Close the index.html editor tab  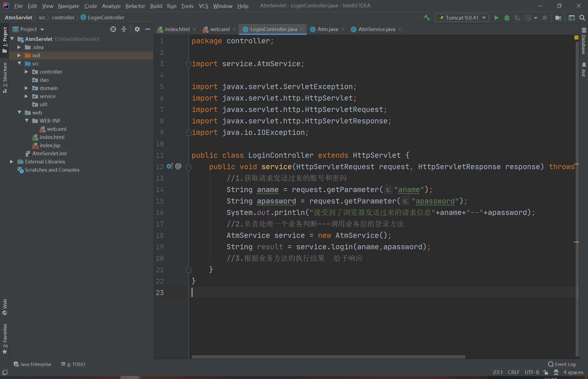pyautogui.click(x=194, y=29)
